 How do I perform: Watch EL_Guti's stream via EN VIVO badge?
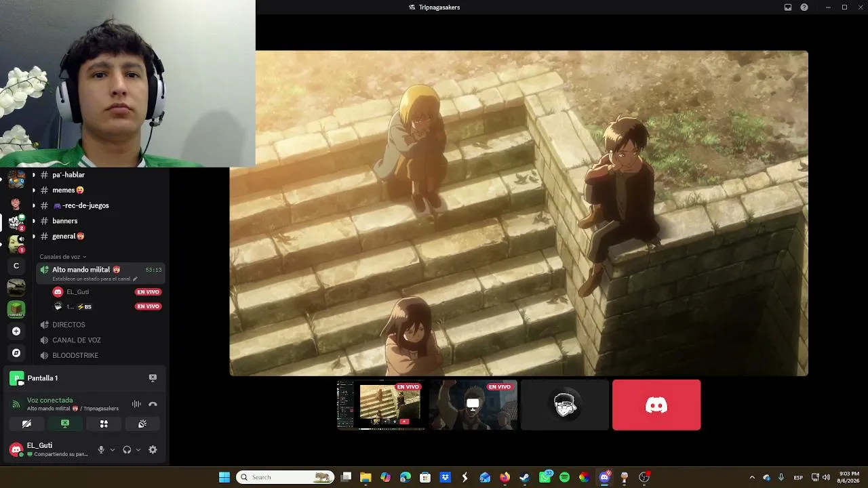click(148, 292)
